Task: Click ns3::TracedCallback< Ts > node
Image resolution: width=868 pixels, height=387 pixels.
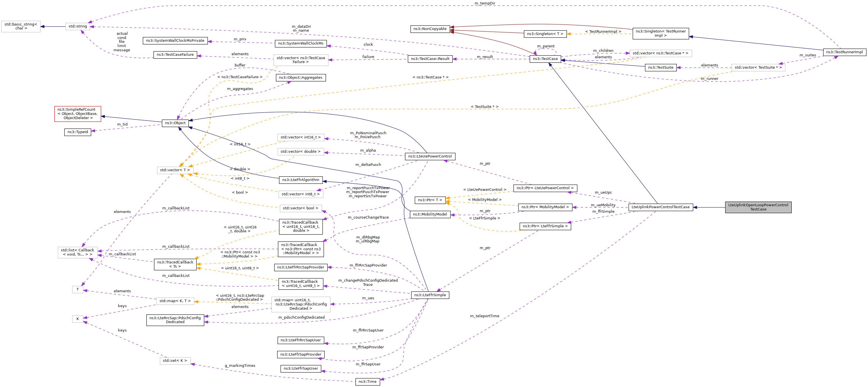Action: click(x=175, y=265)
